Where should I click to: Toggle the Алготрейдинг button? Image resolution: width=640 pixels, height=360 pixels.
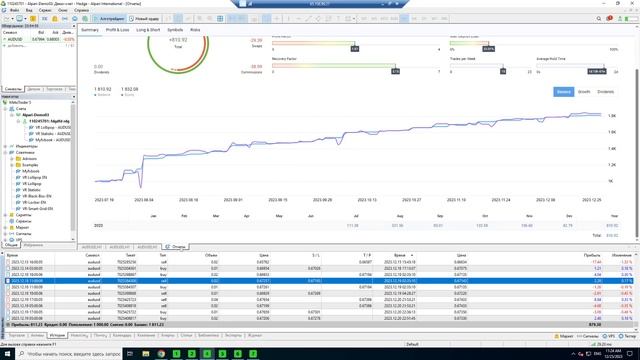109,19
